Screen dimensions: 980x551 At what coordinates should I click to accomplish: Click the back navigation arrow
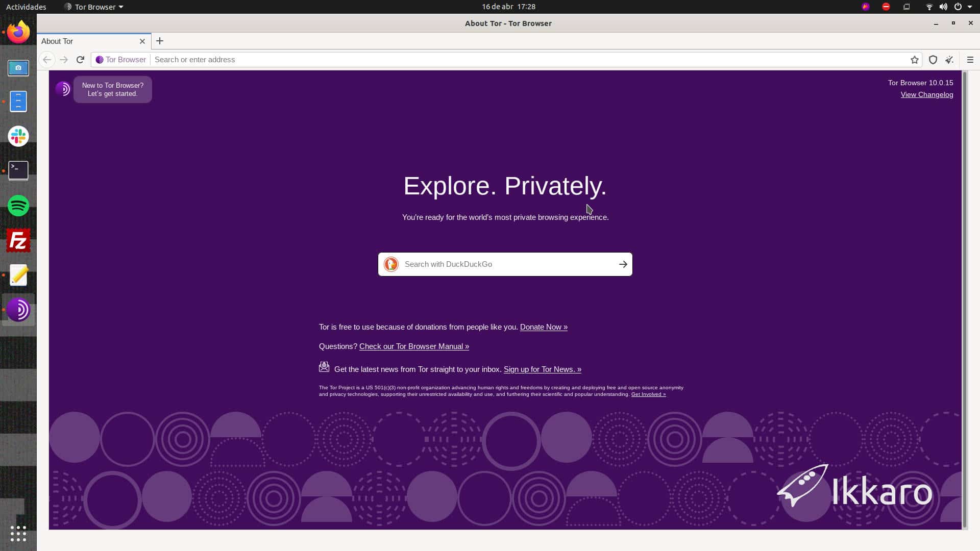click(x=47, y=60)
